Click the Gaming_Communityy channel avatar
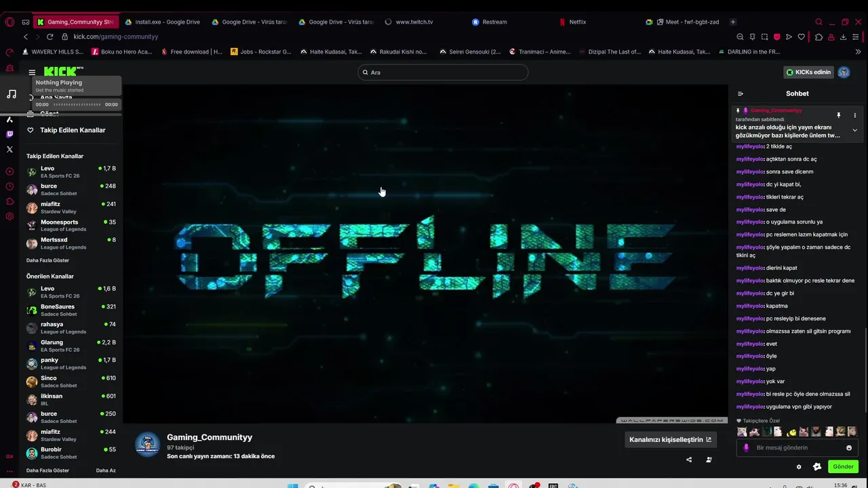Screen dimensions: 868x488 147,445
